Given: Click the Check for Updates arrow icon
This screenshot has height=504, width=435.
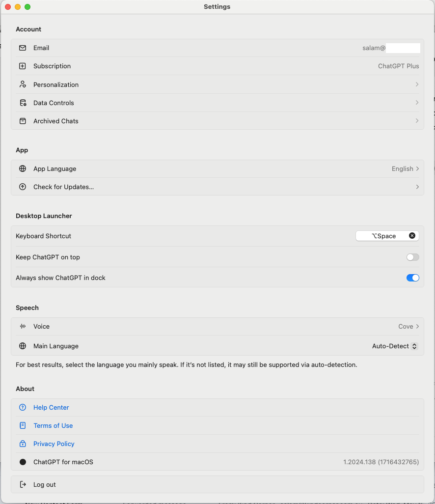Looking at the screenshot, I should (23, 187).
